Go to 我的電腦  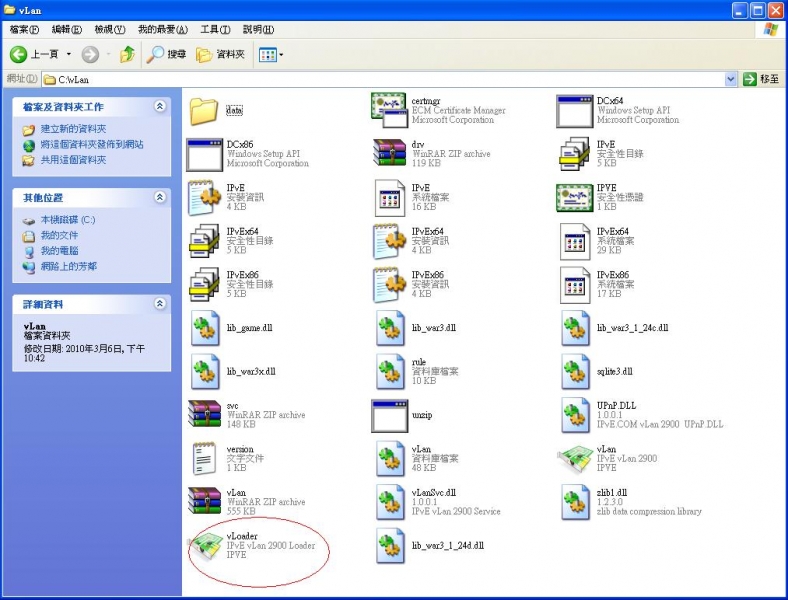tap(59, 251)
